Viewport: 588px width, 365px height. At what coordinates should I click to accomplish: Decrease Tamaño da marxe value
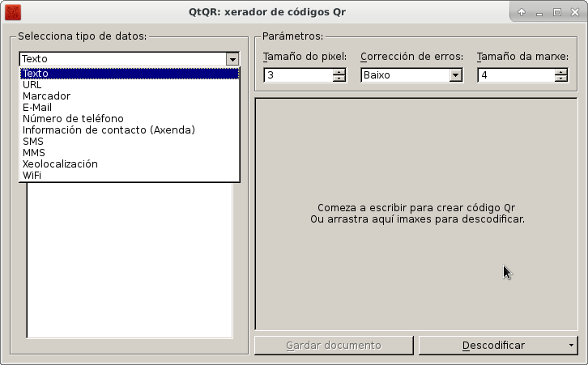click(560, 79)
